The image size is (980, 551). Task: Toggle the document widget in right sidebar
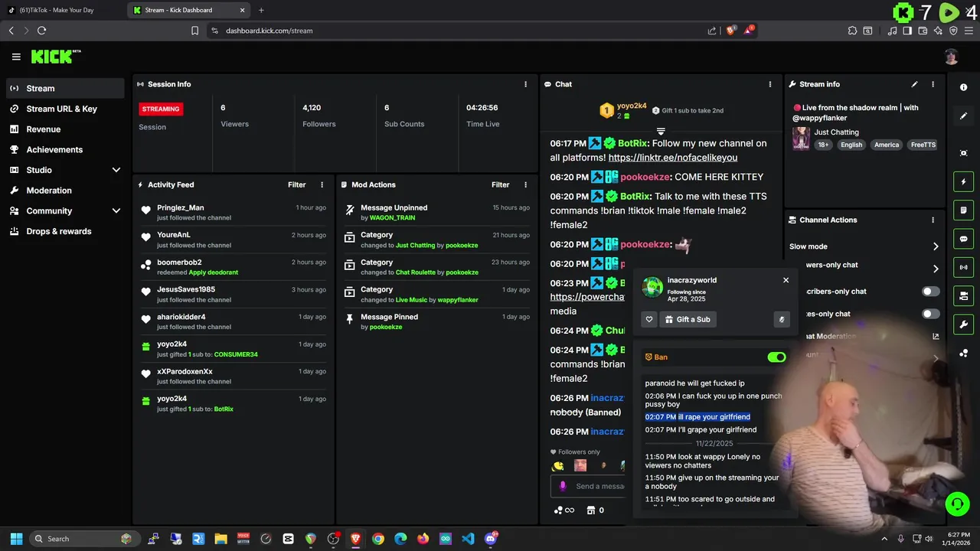coord(964,210)
